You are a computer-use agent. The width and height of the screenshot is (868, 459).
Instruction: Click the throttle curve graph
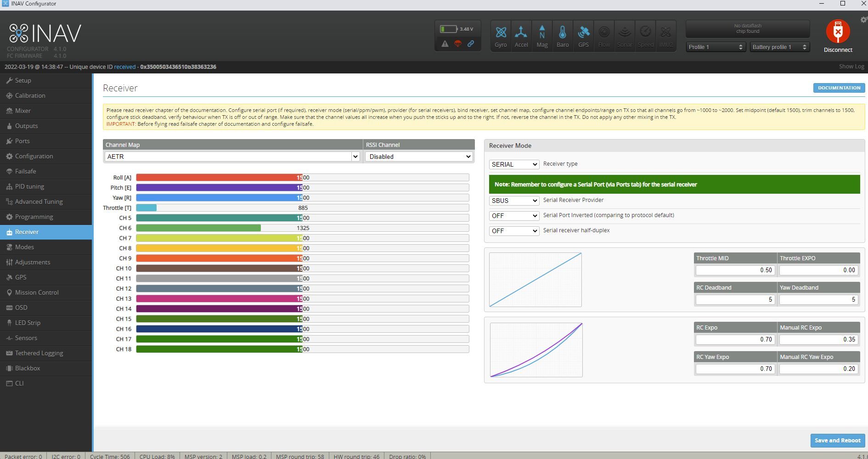(x=535, y=280)
